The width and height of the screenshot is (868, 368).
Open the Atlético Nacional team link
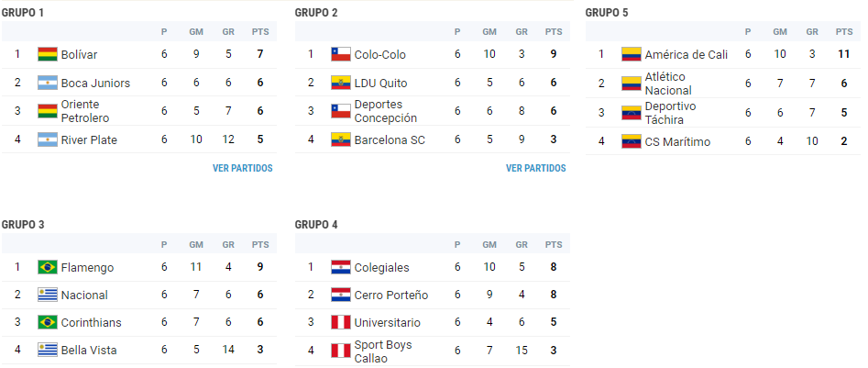(x=668, y=84)
